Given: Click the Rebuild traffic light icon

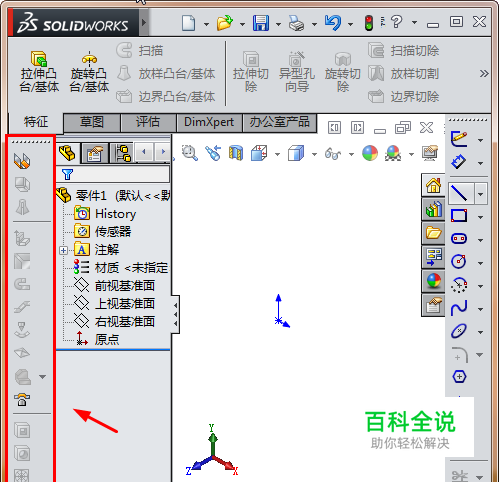Looking at the screenshot, I should click(x=369, y=23).
